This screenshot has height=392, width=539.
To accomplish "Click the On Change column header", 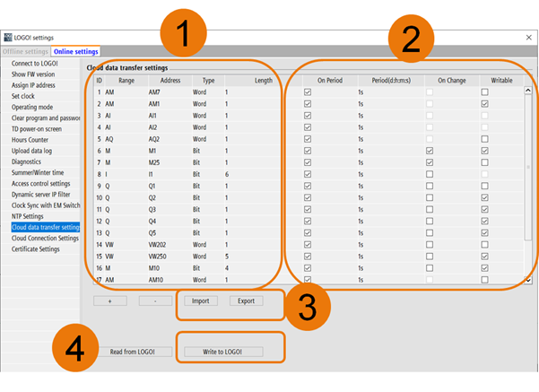I will point(452,81).
